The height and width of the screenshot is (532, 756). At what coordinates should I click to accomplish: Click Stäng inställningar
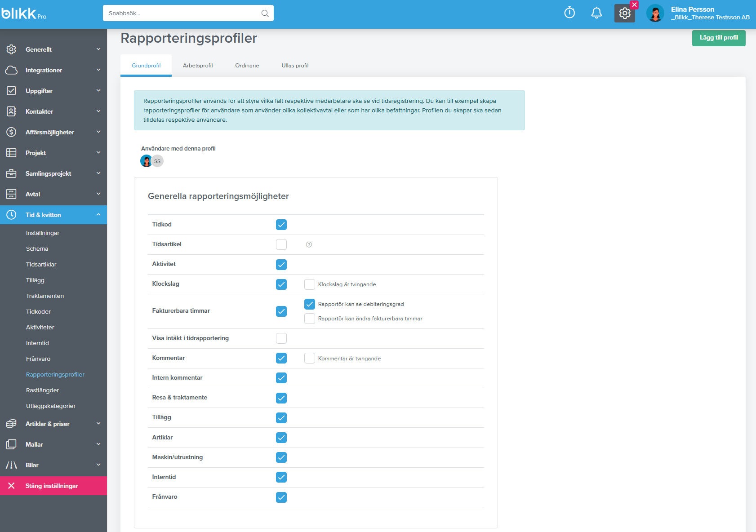click(53, 486)
